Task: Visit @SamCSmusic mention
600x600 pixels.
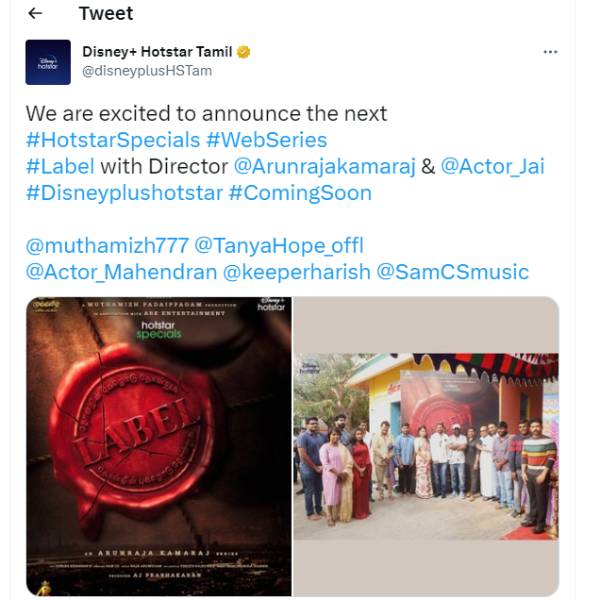Action: click(452, 272)
